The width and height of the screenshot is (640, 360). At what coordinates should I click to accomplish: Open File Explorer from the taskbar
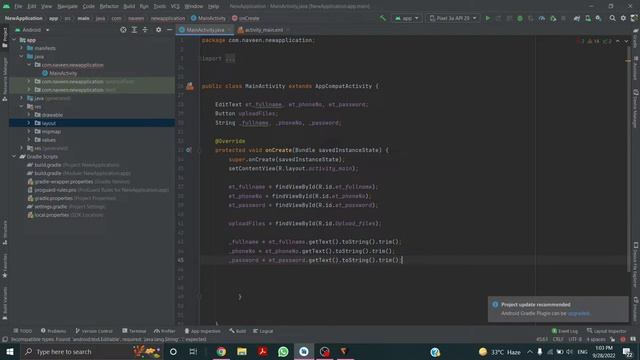point(242,351)
